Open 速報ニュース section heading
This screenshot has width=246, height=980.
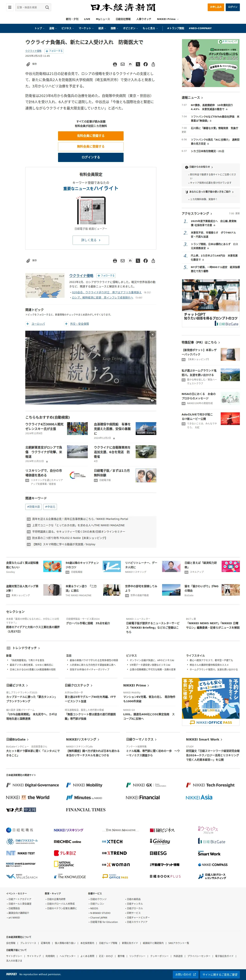(x=192, y=98)
